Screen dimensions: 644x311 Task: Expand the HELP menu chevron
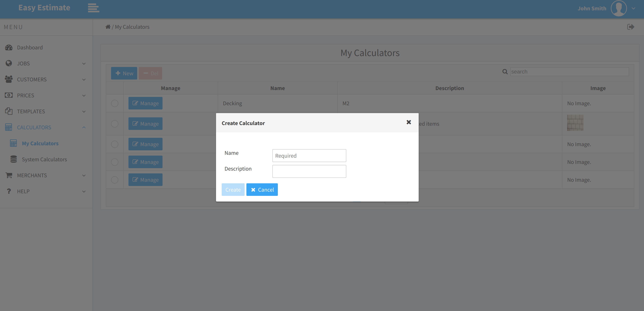click(x=84, y=191)
